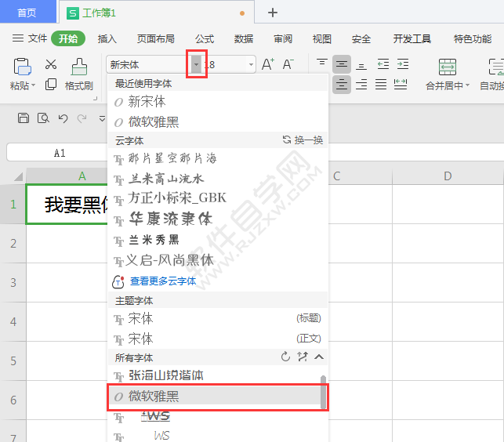Decrease indent icon
Screen dimensions: 504x442
point(383,64)
